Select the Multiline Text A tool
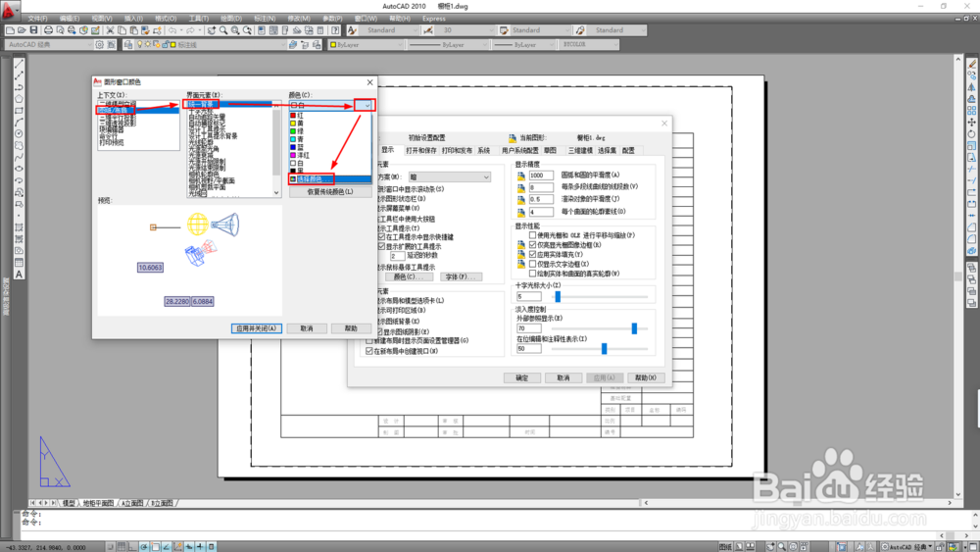The height and width of the screenshot is (552, 980). [x=19, y=275]
